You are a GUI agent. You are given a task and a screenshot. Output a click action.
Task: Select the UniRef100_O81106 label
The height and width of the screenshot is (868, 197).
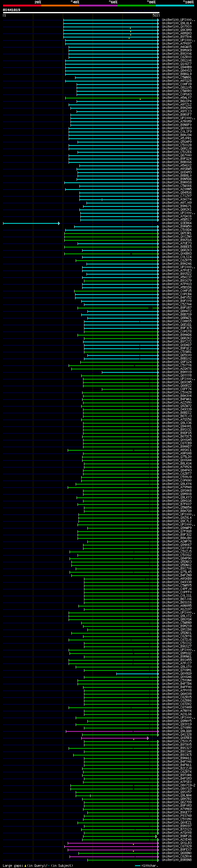tap(177, 60)
